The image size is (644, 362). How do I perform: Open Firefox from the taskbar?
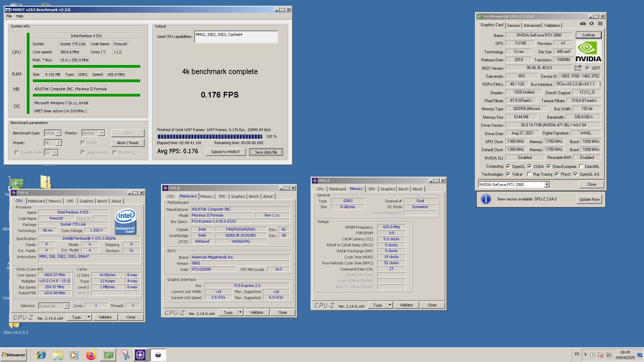click(x=91, y=355)
